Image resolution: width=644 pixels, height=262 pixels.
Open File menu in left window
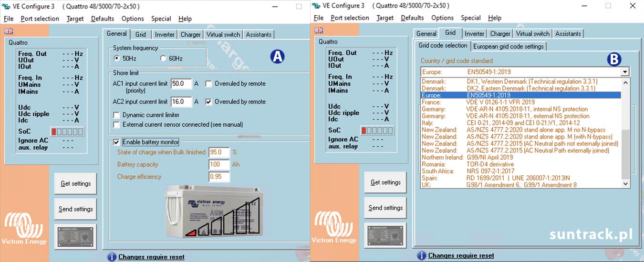click(x=9, y=19)
